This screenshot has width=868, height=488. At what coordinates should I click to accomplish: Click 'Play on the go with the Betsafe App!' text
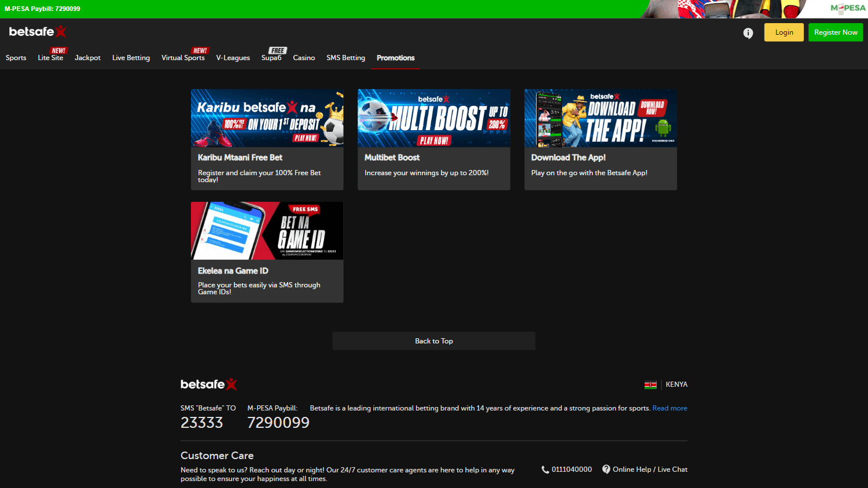[x=589, y=173]
